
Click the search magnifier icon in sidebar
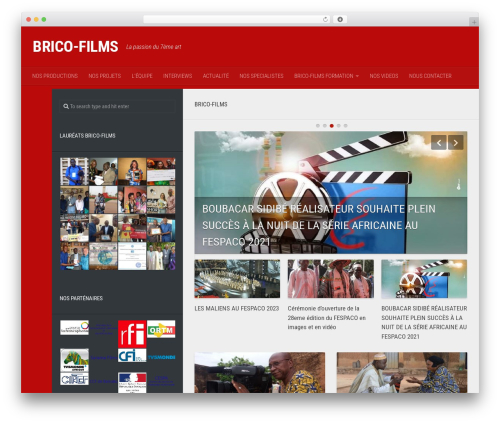pyautogui.click(x=66, y=107)
